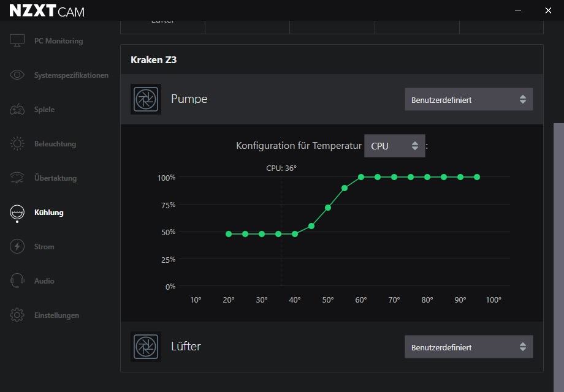
Task: Click the NZXT CAM logo
Action: pyautogui.click(x=47, y=11)
